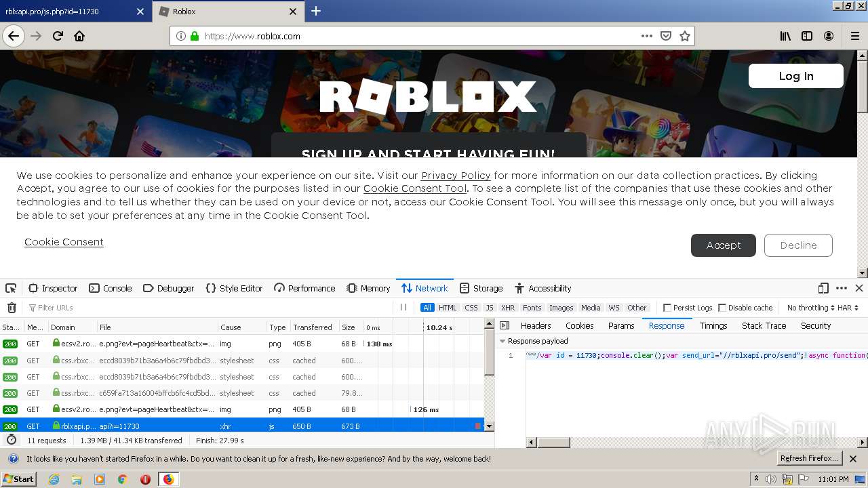Save page to Pocket icon
Viewport: 868px width, 488px height.
click(x=666, y=36)
